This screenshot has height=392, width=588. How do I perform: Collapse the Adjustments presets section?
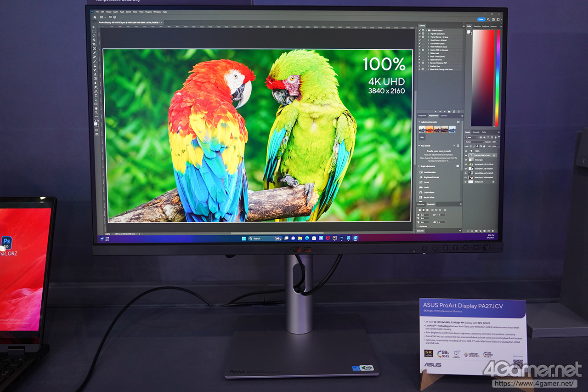pyautogui.click(x=419, y=122)
